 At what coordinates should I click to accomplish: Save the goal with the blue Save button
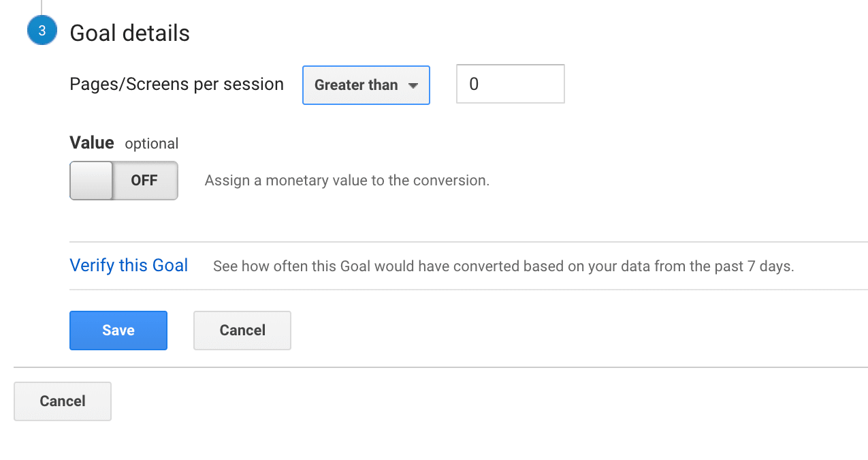[118, 331]
